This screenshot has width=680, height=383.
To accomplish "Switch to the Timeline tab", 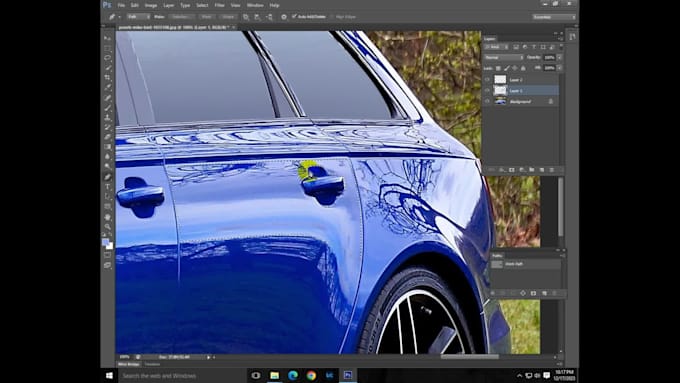I will [152, 364].
